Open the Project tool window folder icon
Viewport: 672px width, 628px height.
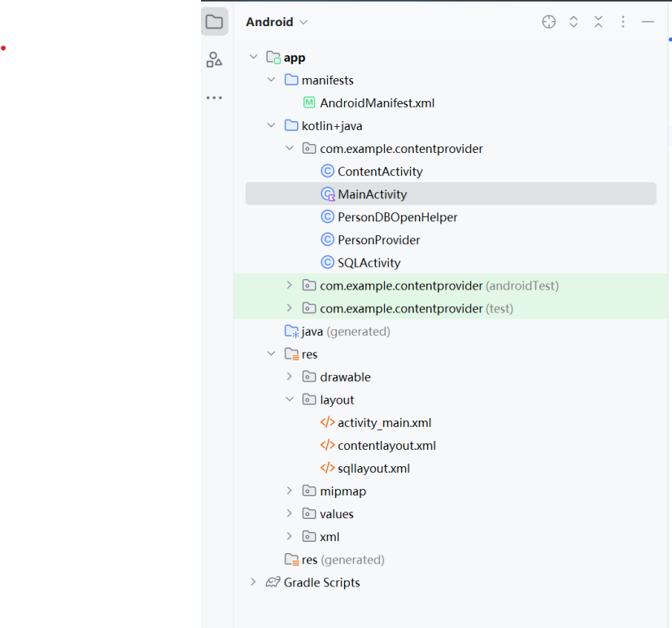[x=214, y=21]
